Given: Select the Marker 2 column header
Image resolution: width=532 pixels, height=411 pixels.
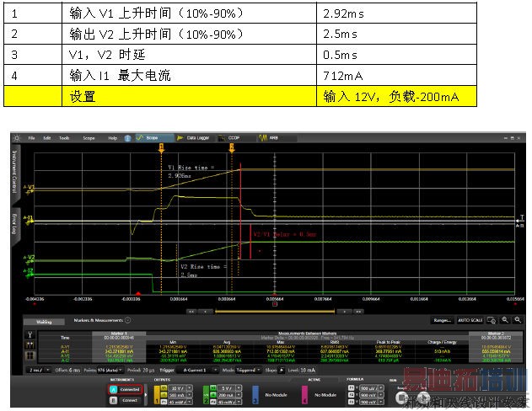Looking at the screenshot, I should tap(496, 335).
